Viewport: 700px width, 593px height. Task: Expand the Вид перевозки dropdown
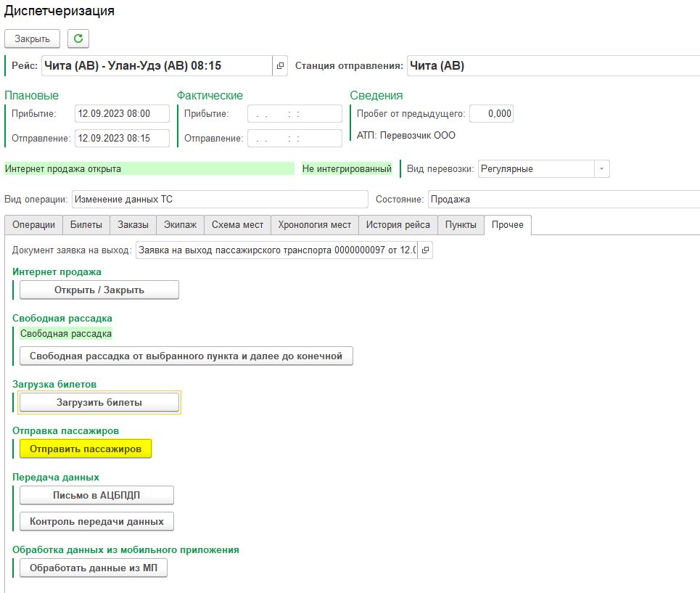coord(601,169)
